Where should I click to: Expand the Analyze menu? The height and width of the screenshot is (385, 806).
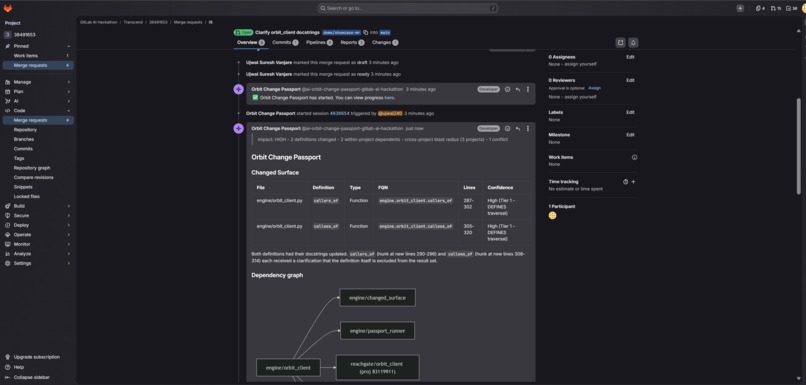point(38,253)
